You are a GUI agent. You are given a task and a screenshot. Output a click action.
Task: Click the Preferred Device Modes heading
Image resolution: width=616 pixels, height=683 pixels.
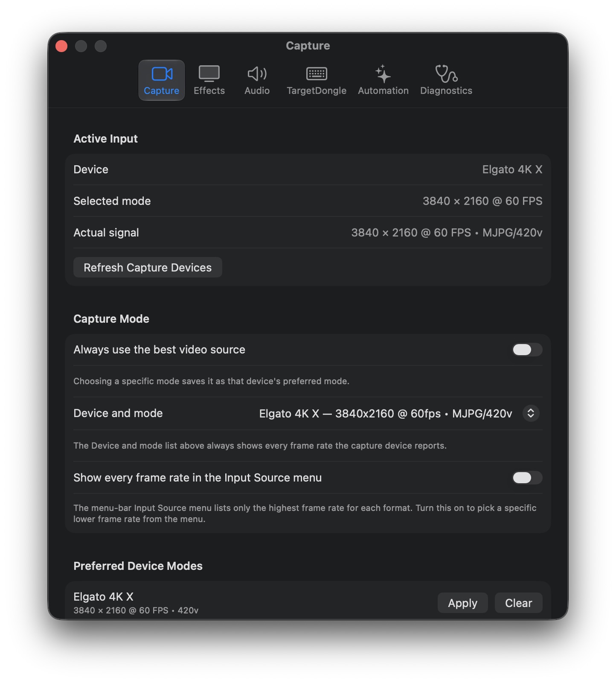click(x=138, y=566)
